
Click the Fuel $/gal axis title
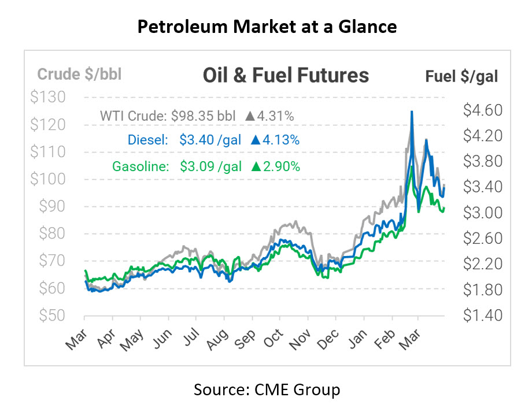[x=461, y=76]
